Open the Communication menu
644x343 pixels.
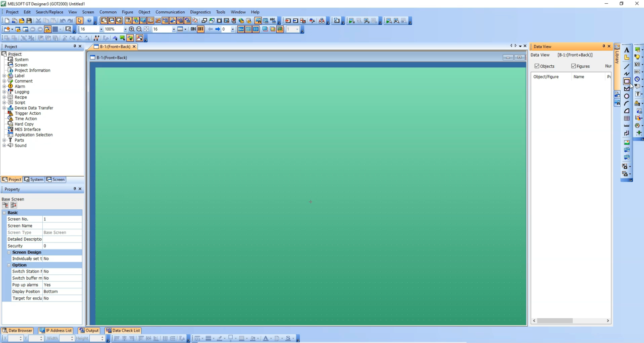(170, 12)
